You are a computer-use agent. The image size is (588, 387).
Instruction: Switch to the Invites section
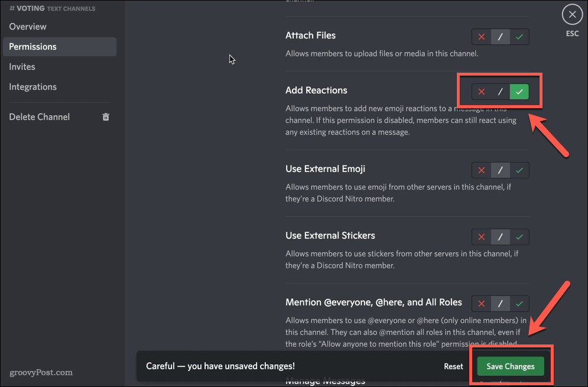(x=22, y=67)
